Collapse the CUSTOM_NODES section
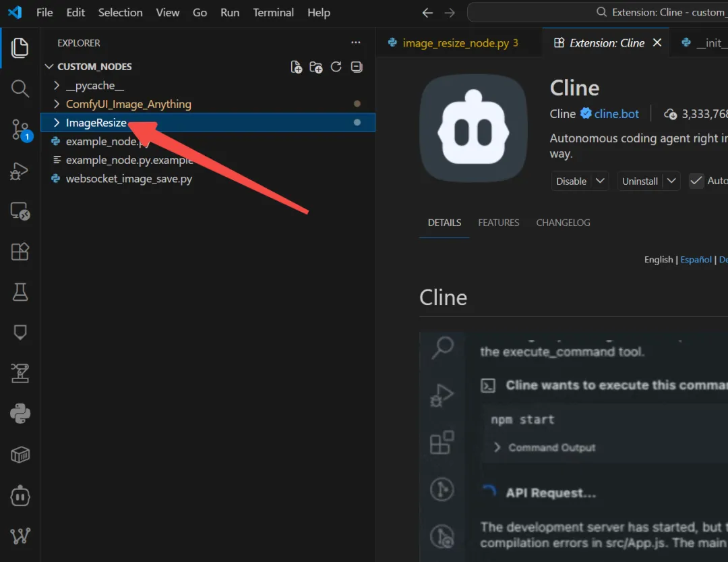The width and height of the screenshot is (728, 562). pos(49,67)
